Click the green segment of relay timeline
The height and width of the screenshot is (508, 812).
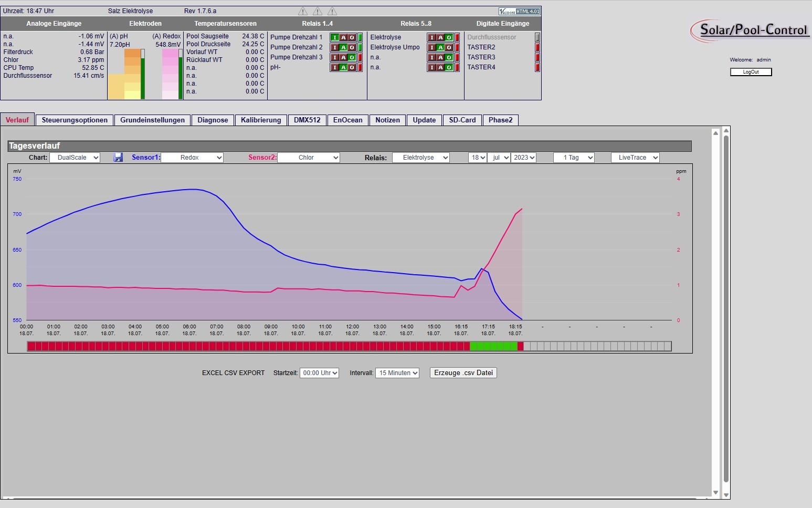pos(493,346)
